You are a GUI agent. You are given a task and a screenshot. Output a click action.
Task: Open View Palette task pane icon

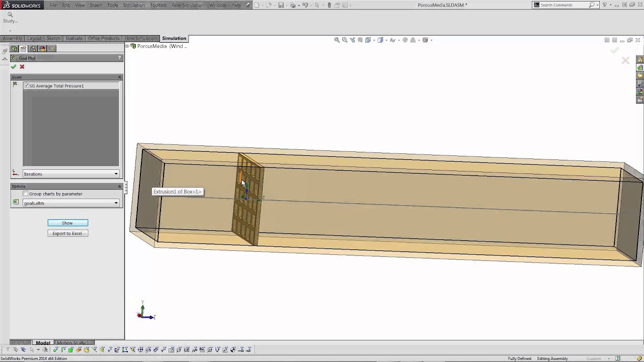pos(640,83)
